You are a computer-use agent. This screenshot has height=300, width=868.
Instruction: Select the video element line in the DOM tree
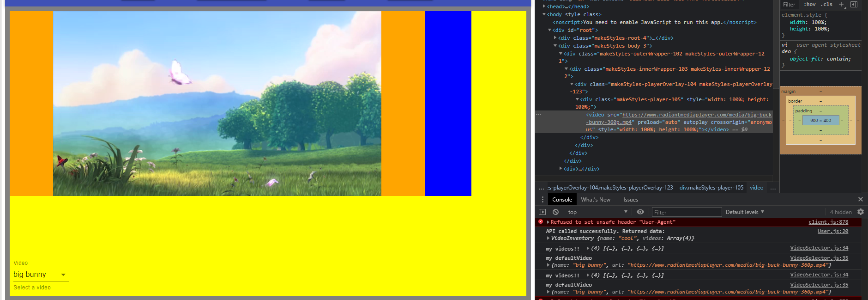654,122
